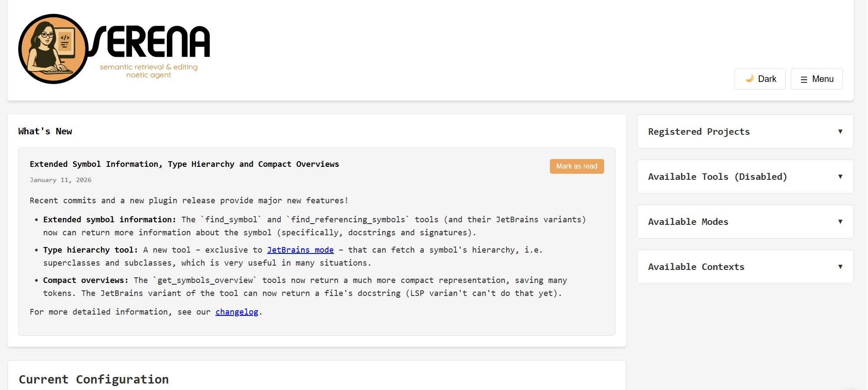Open the Menu
The height and width of the screenshot is (390, 868).
point(816,79)
